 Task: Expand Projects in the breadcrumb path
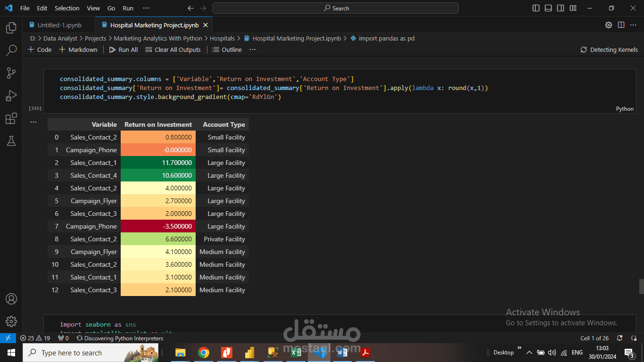(x=95, y=38)
